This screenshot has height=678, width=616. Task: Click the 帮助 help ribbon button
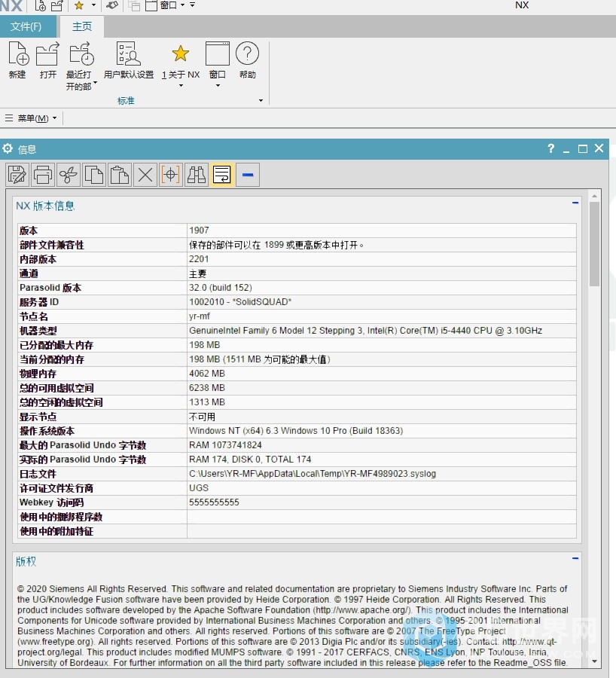(247, 60)
